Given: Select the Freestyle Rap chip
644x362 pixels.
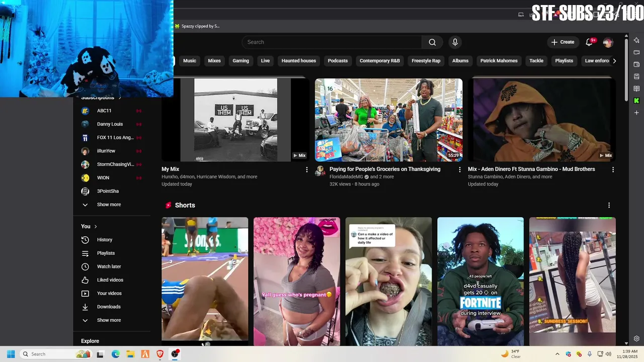Looking at the screenshot, I should coord(426,61).
